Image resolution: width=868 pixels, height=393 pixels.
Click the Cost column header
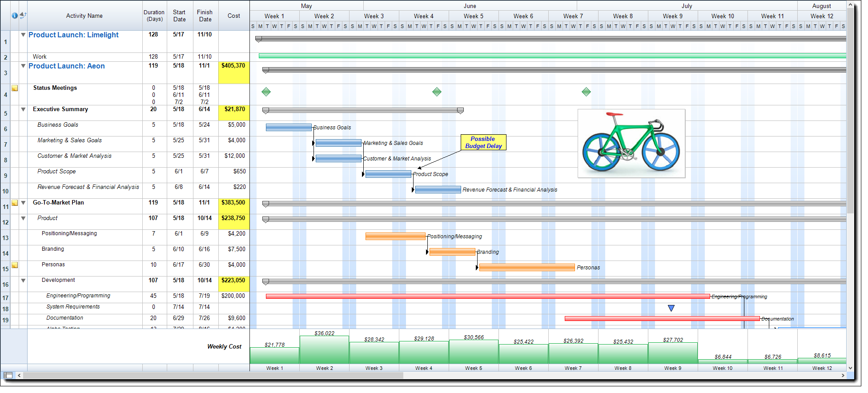coord(233,16)
